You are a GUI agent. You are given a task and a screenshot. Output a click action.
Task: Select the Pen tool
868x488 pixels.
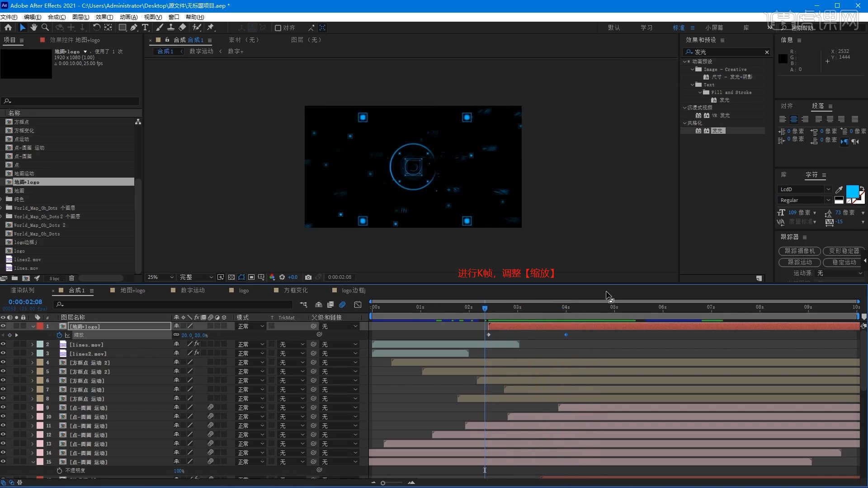[x=134, y=28]
